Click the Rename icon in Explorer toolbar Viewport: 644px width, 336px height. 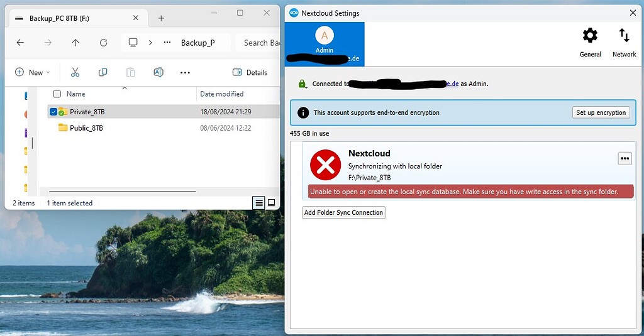[158, 72]
